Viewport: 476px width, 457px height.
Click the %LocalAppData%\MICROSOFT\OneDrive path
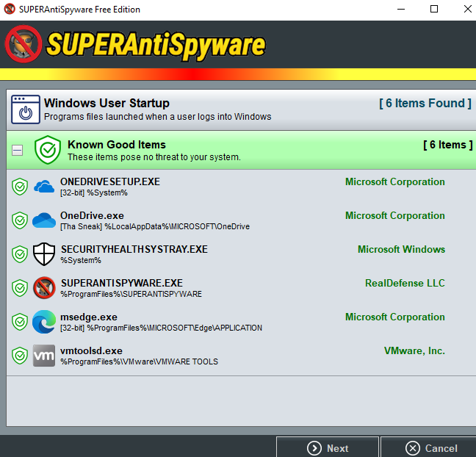coord(177,226)
